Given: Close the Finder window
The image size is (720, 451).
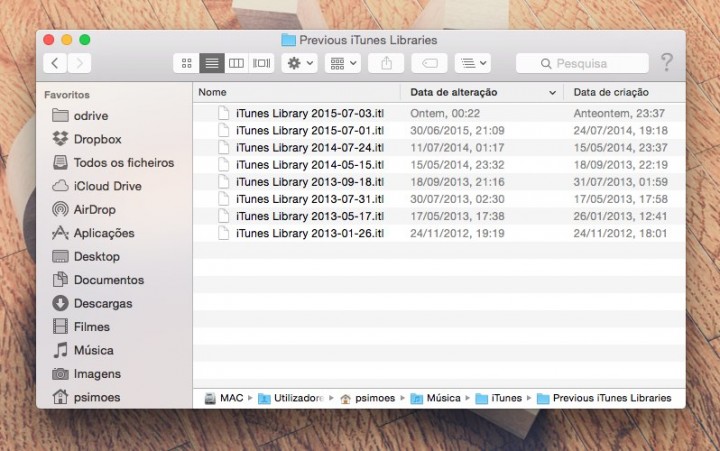Looking at the screenshot, I should tap(49, 39).
